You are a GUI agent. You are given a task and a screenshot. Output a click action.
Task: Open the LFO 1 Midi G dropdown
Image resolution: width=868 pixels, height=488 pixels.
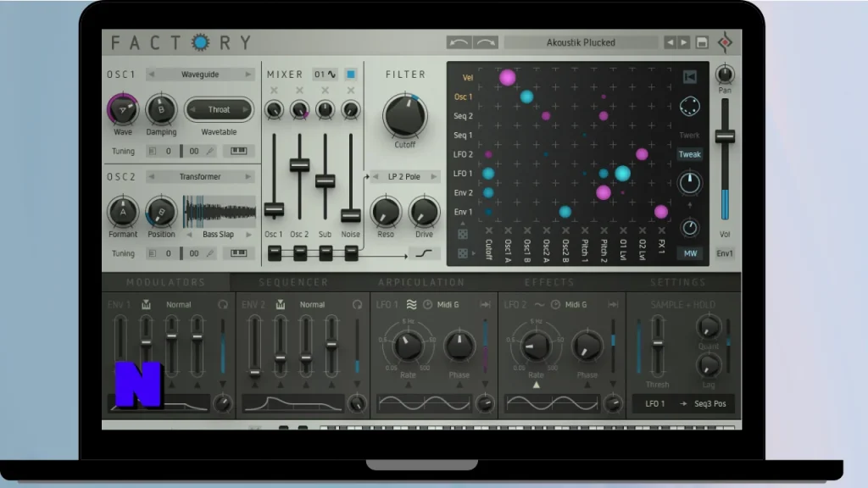point(448,304)
